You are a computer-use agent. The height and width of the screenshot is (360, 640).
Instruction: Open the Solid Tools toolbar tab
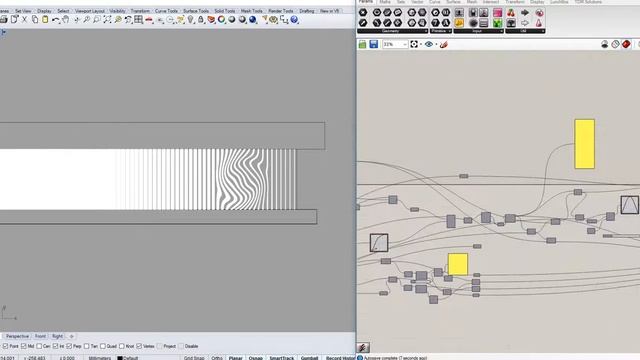pos(224,11)
